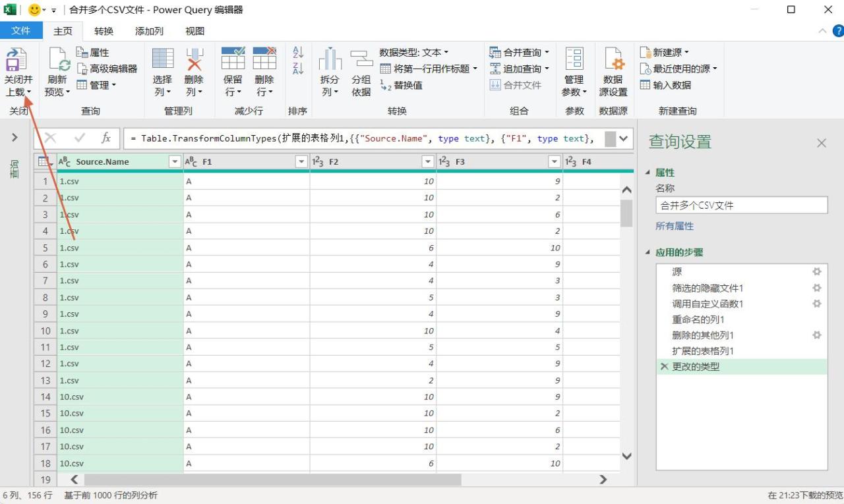The height and width of the screenshot is (504, 844).
Task: Click the smiley feedback icon in title bar
Action: tap(34, 10)
